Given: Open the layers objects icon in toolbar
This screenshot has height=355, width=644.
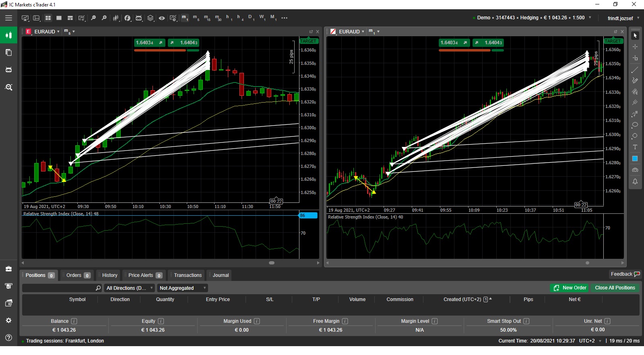Looking at the screenshot, I should (x=150, y=18).
